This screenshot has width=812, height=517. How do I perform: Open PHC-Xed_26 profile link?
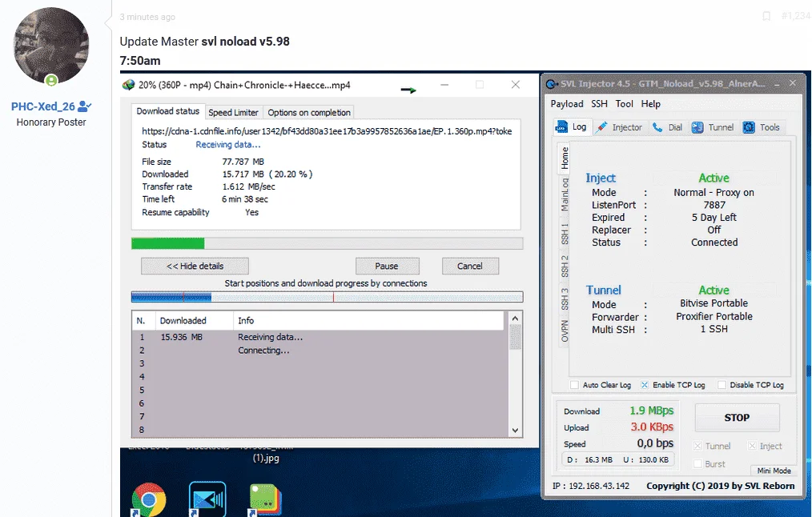click(x=43, y=106)
